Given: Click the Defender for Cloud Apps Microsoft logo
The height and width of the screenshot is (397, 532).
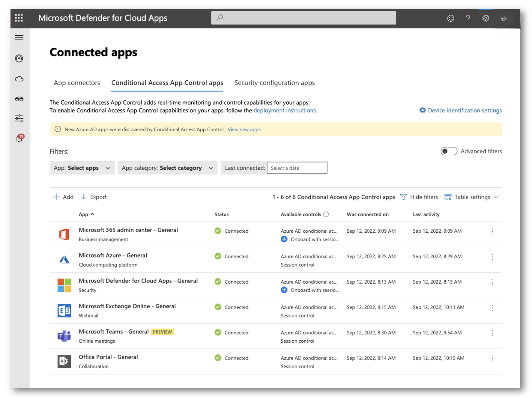Looking at the screenshot, I should (64, 285).
